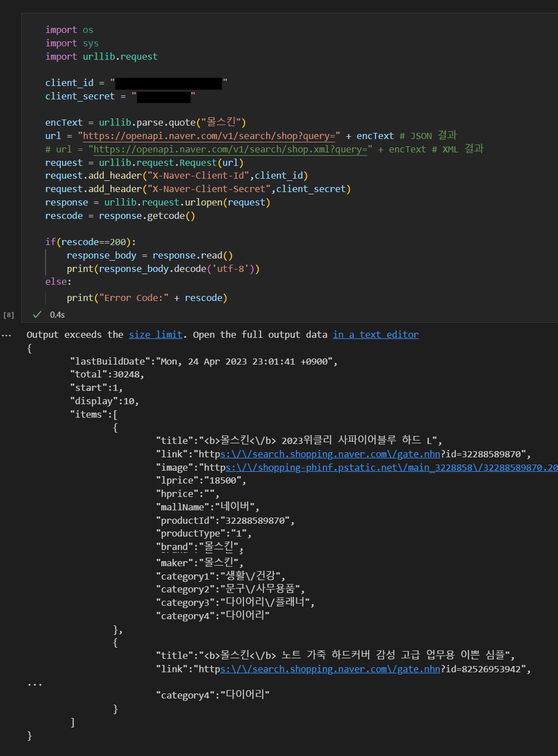Open the first search.shopping.naver.com gate link id=32288589870
This screenshot has height=756, width=558.
330,454
